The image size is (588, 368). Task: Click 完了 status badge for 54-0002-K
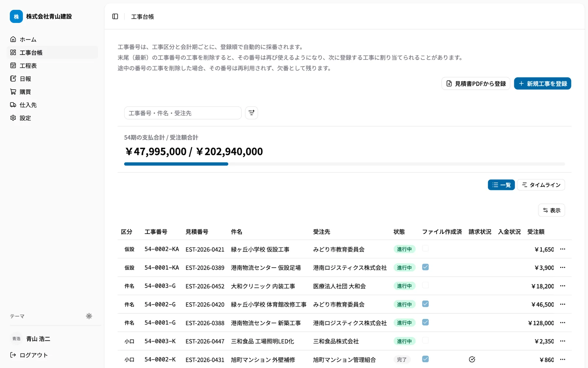click(x=402, y=359)
